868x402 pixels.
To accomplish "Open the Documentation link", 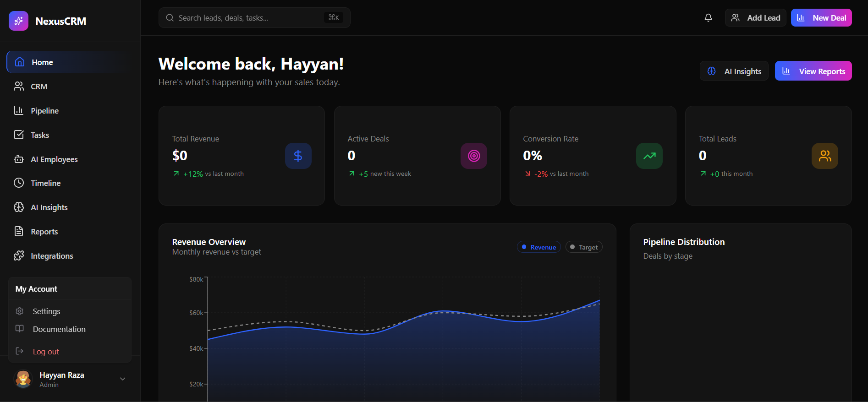I will click(70, 329).
